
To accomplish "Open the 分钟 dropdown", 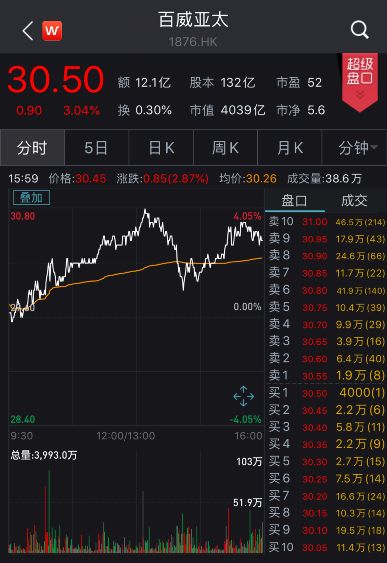I will tap(354, 148).
